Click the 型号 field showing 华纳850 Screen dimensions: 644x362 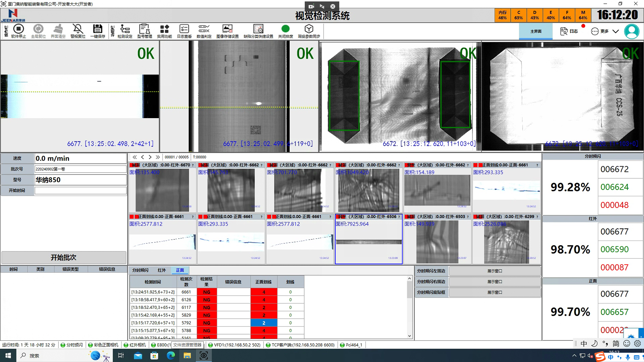(x=80, y=180)
